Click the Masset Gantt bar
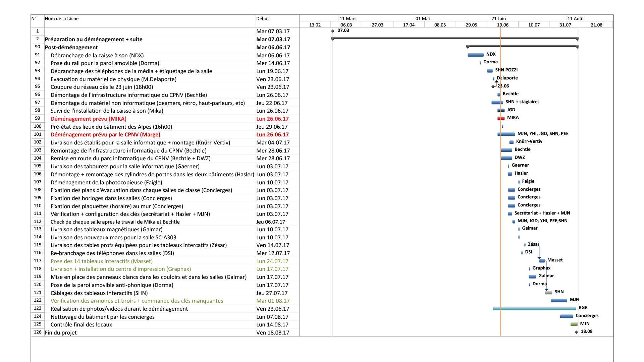 click(542, 261)
